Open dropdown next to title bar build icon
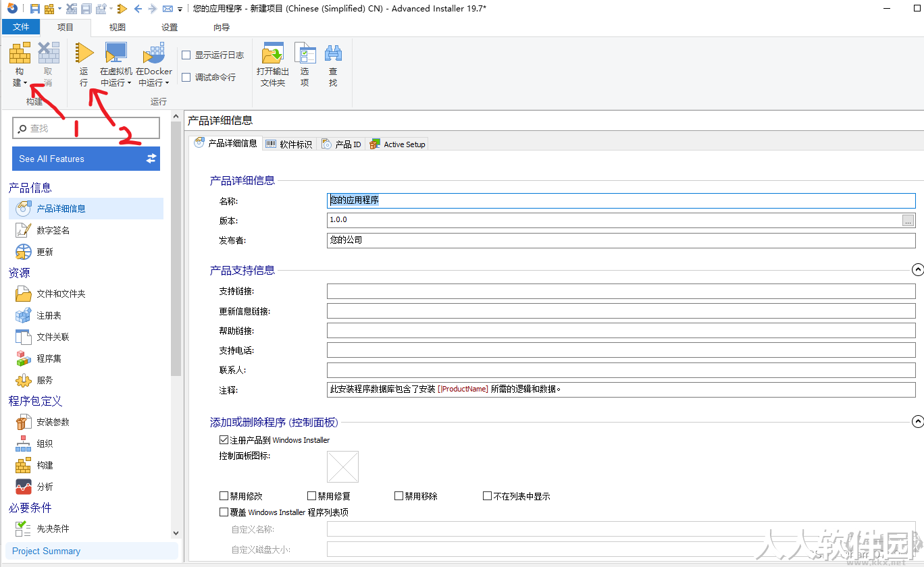This screenshot has height=567, width=924. [60, 9]
